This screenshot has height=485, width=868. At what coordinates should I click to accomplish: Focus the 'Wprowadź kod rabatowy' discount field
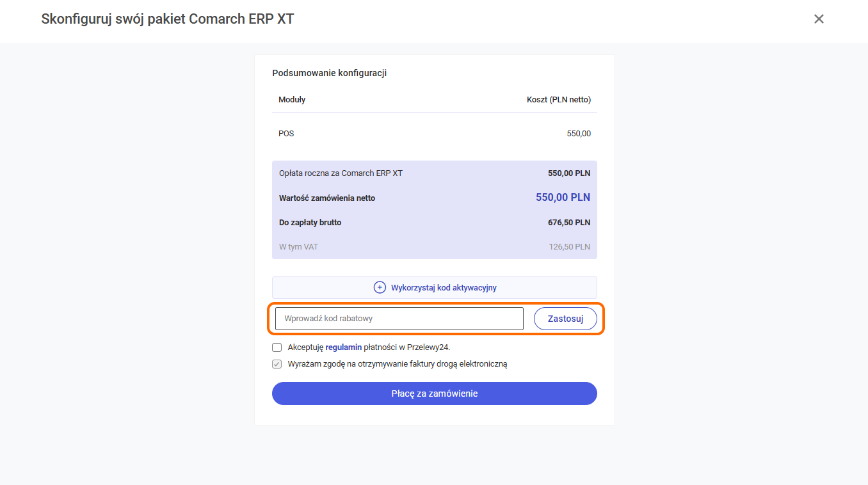[399, 319]
